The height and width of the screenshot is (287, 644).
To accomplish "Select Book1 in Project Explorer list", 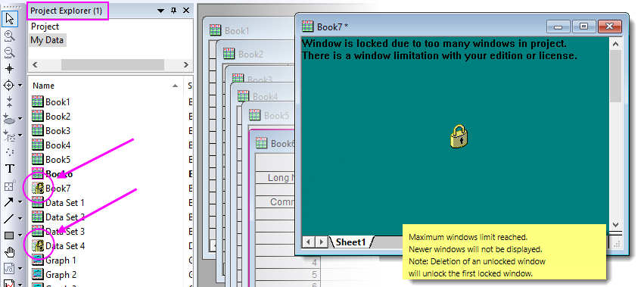I will [58, 101].
